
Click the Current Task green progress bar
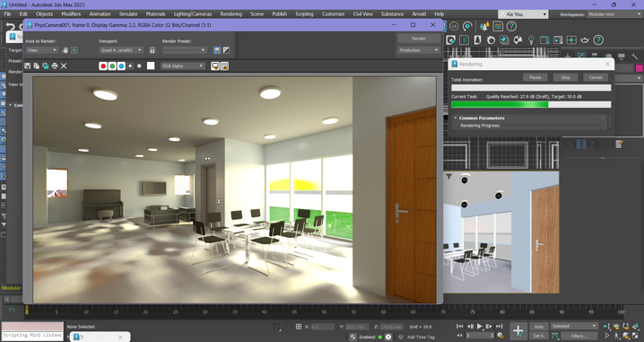(x=531, y=104)
